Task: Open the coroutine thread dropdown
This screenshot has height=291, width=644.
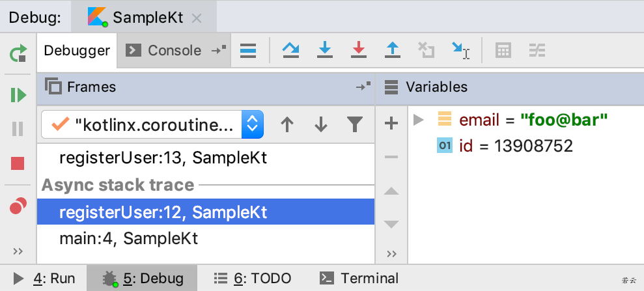Action: point(253,124)
